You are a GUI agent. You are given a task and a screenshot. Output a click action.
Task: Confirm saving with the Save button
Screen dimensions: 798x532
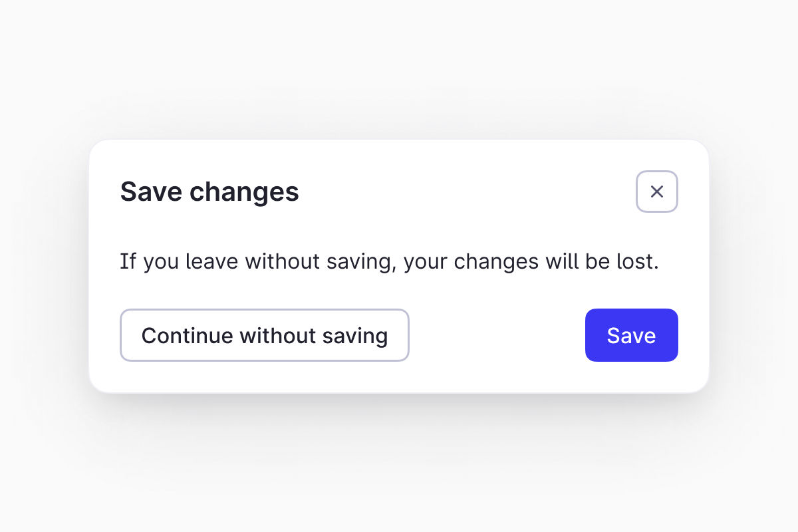coord(631,335)
